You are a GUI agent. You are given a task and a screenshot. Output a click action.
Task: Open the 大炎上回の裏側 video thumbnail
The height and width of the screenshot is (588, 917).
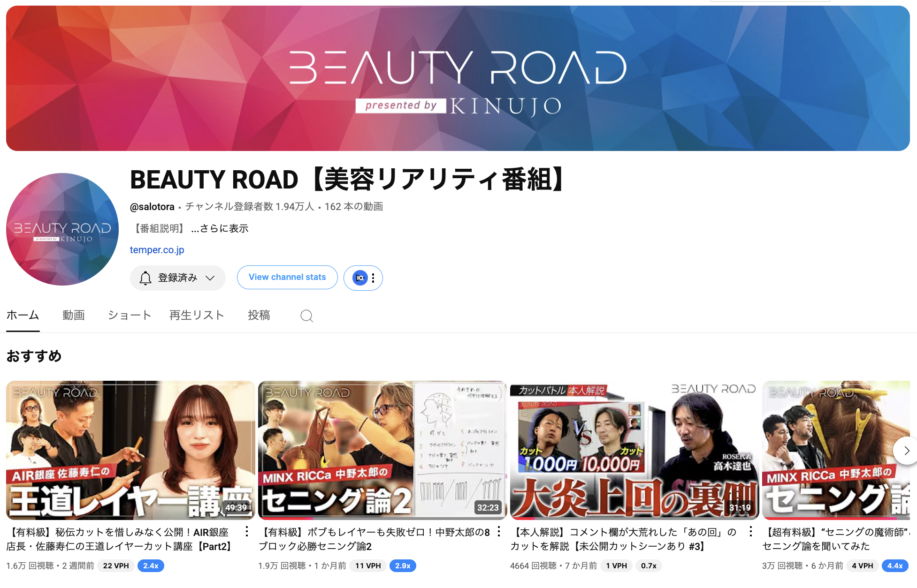(x=634, y=450)
